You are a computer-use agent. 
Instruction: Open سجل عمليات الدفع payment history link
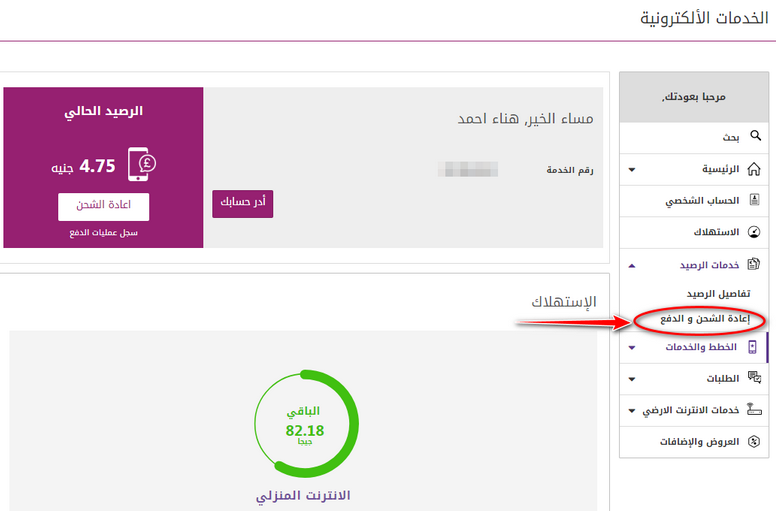coord(103,232)
